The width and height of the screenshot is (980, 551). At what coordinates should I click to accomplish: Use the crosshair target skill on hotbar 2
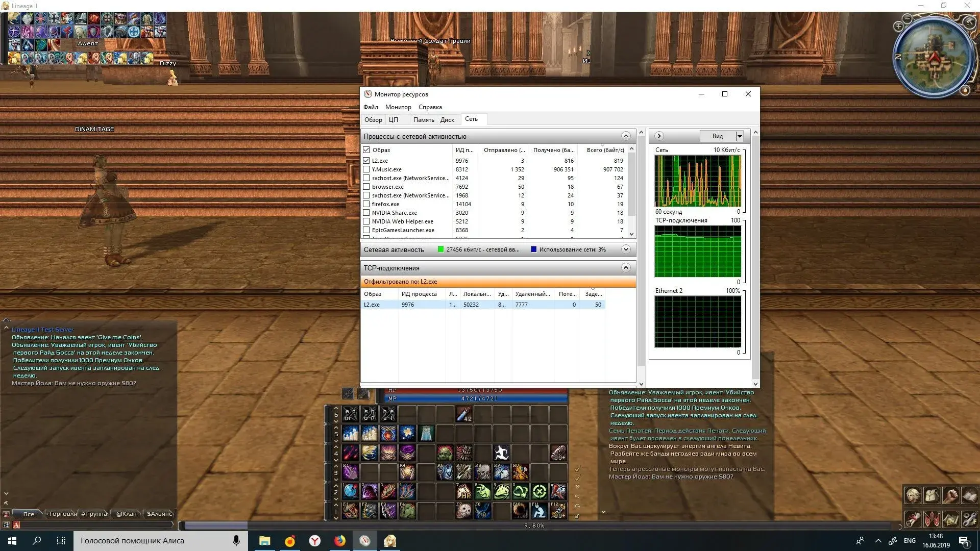[539, 491]
